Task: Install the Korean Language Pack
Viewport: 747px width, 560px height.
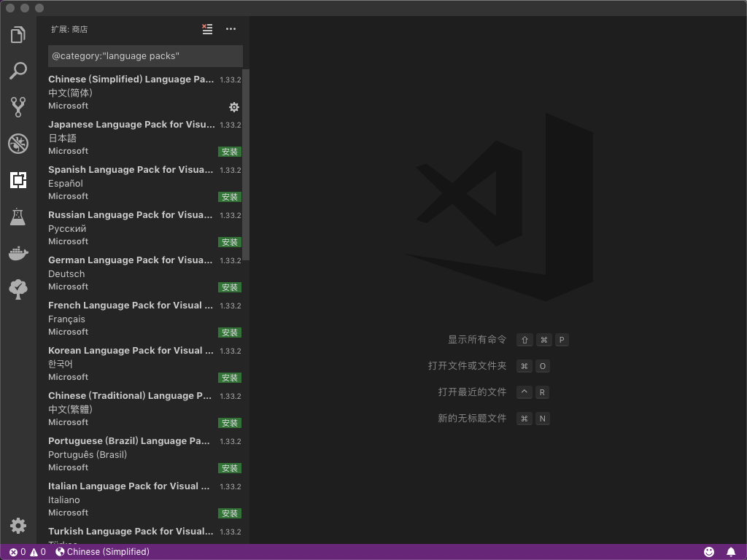Action: pos(230,378)
